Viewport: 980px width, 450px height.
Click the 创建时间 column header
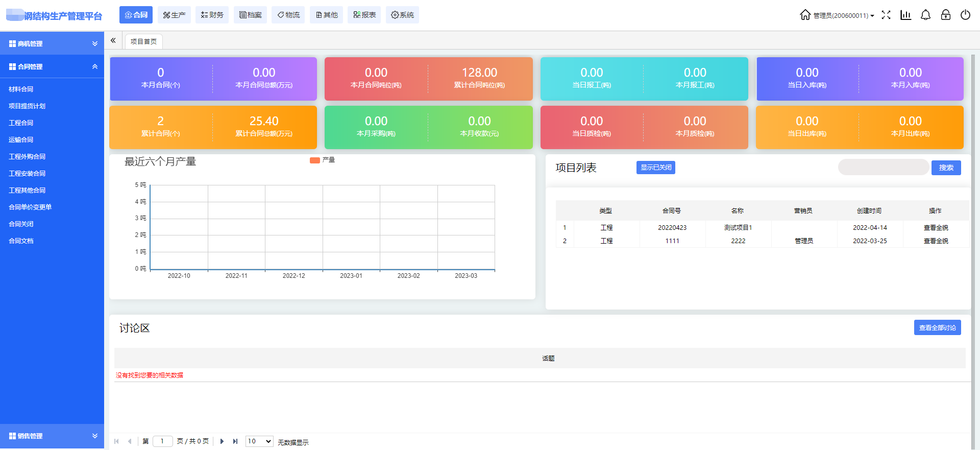coord(869,210)
